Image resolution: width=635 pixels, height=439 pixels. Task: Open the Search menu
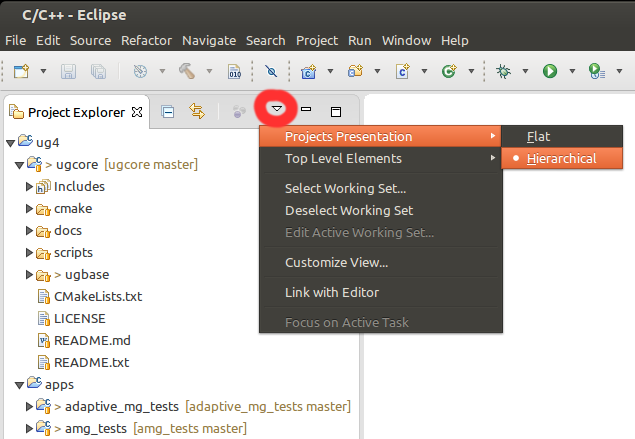(266, 40)
